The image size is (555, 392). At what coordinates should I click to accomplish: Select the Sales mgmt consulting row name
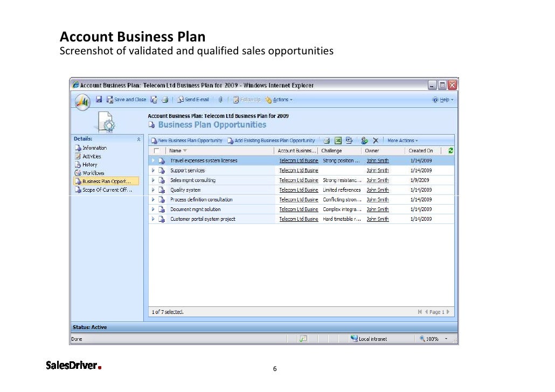(x=192, y=180)
